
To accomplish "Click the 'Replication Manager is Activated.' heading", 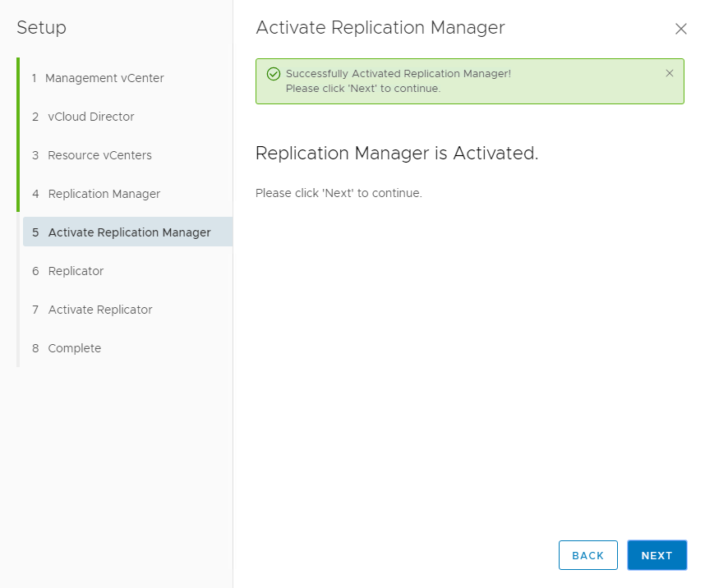I will 397,154.
